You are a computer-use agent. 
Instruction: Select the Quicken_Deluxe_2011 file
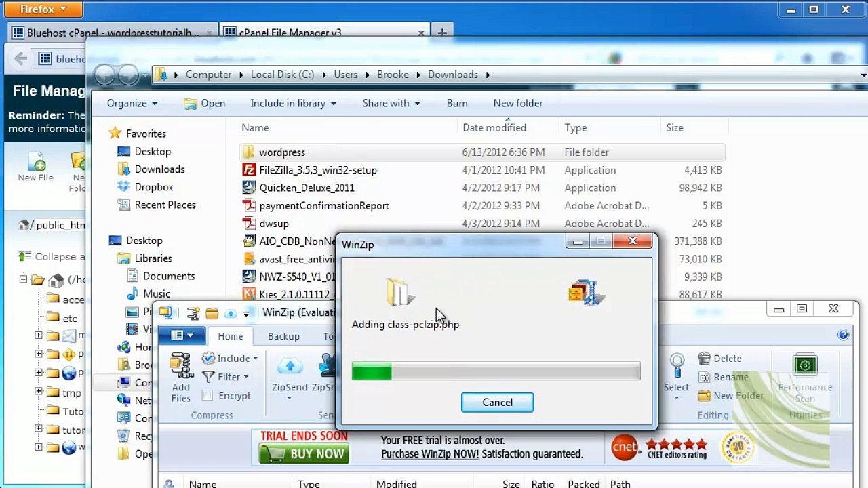[x=482, y=188]
